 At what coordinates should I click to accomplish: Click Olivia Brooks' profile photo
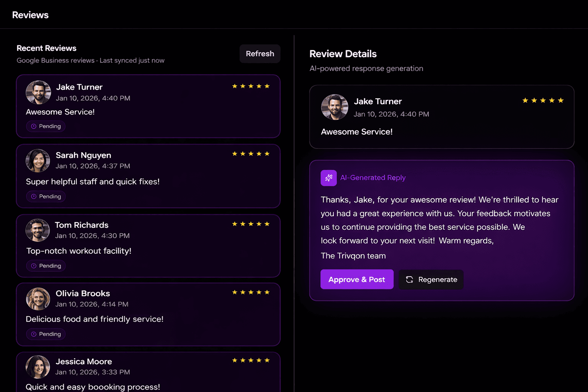[38, 299]
